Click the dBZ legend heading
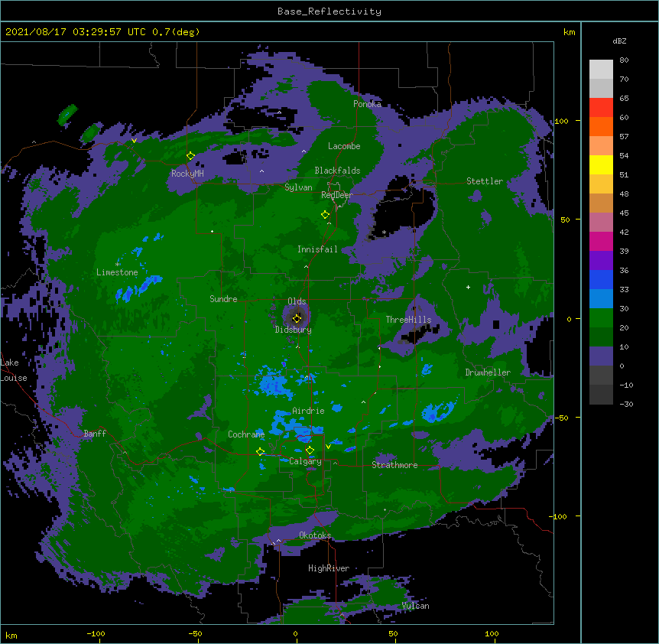 (619, 41)
